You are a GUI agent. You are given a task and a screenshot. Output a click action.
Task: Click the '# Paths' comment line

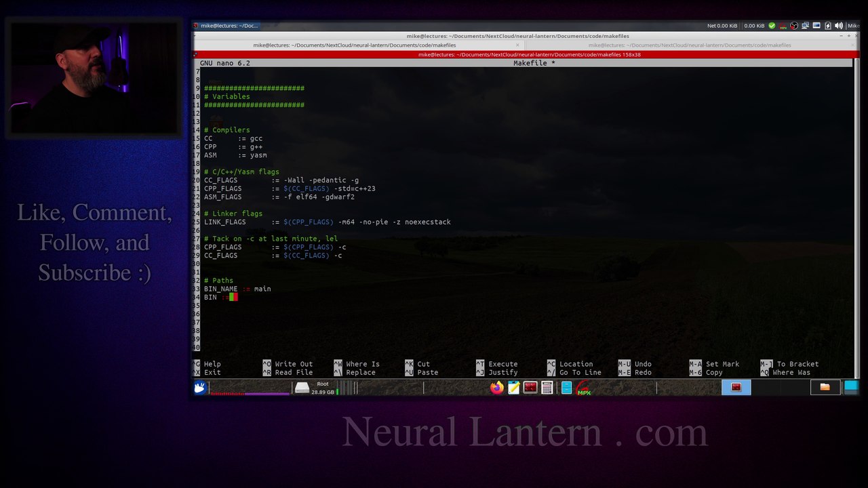(218, 281)
